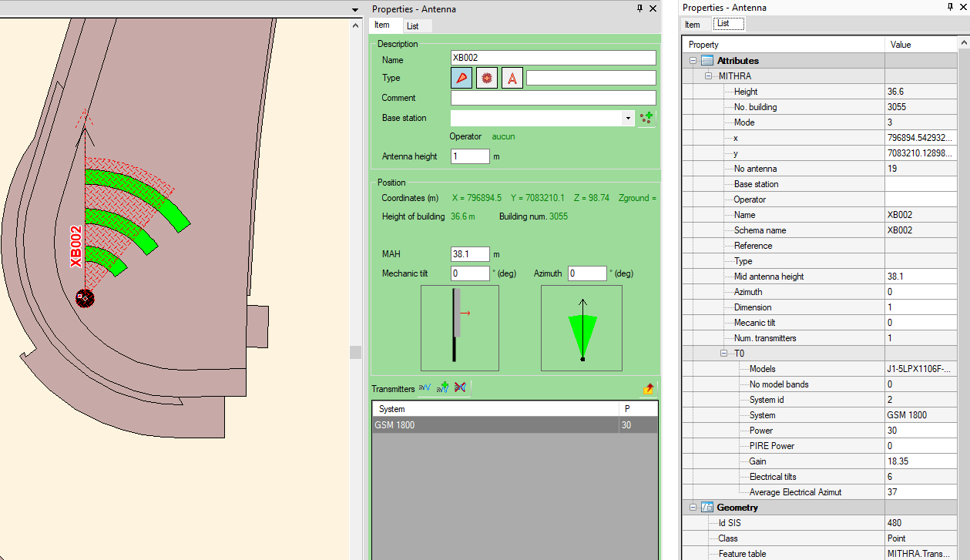Click the azimuth direction diagram
Screen dimensions: 970x560
tap(582, 328)
